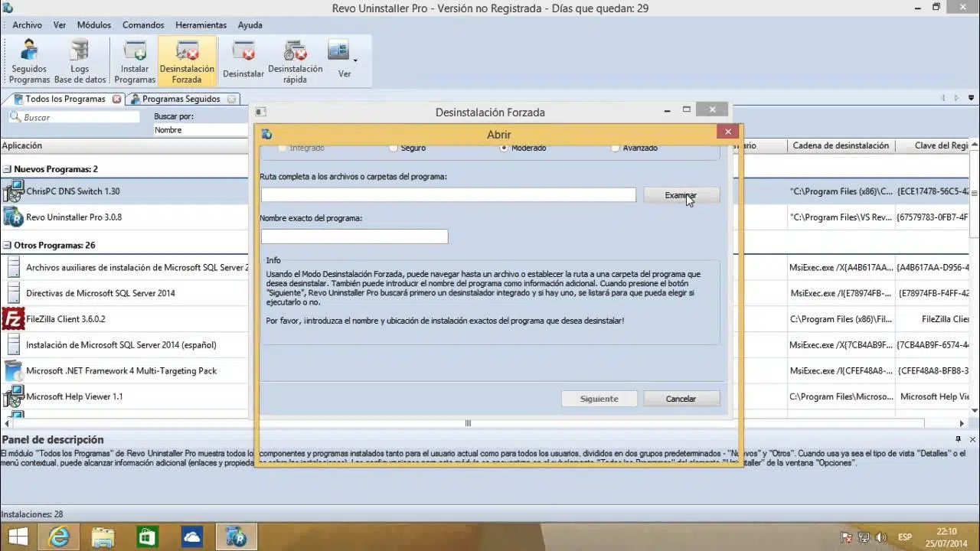Image resolution: width=980 pixels, height=551 pixels.
Task: Click the ChrisPC DNS Switch icon
Action: (x=13, y=191)
